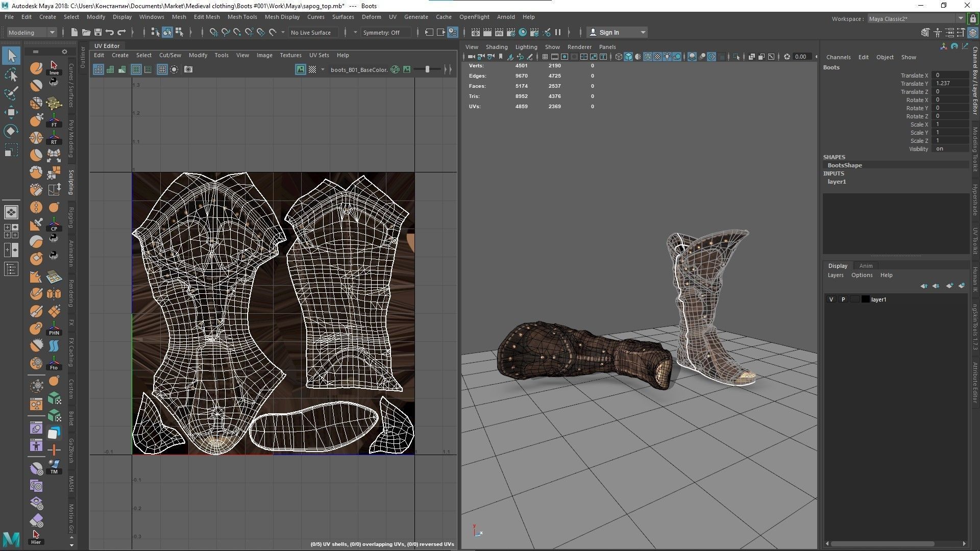Choose the Paint selection tool
Screen dimensions: 980x551
pyautogui.click(x=11, y=93)
